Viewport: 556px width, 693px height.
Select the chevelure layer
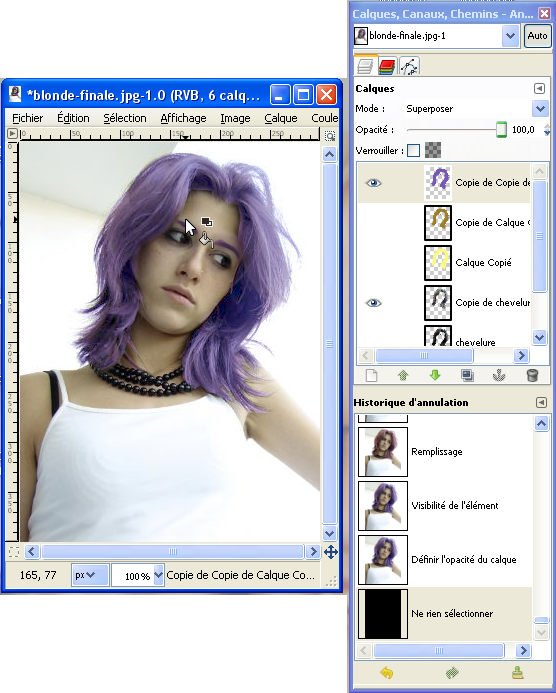[444, 336]
